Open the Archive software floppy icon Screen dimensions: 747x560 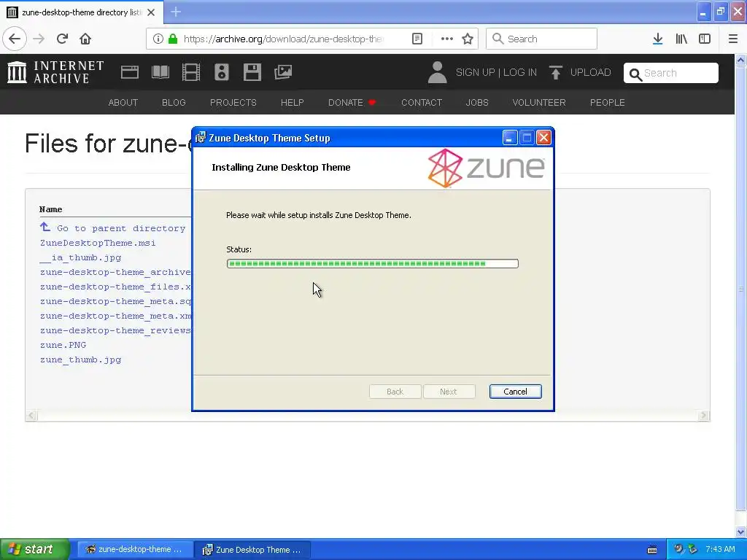[x=252, y=72]
